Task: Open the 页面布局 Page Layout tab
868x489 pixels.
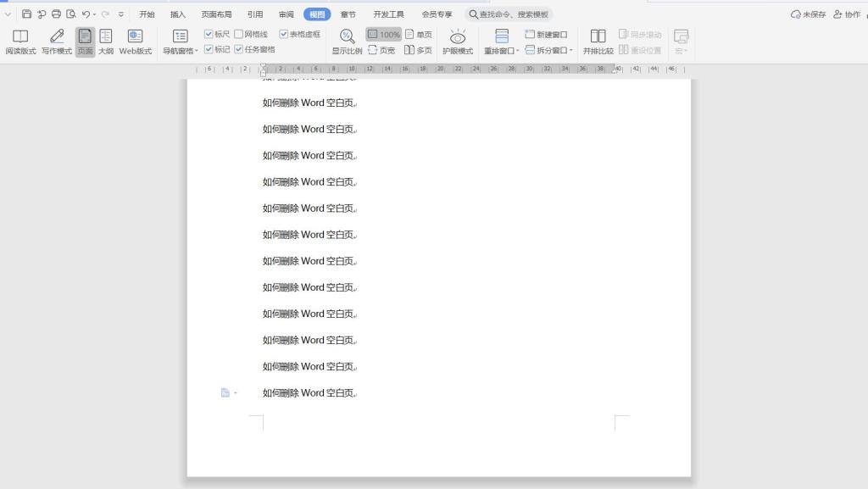Action: coord(216,14)
